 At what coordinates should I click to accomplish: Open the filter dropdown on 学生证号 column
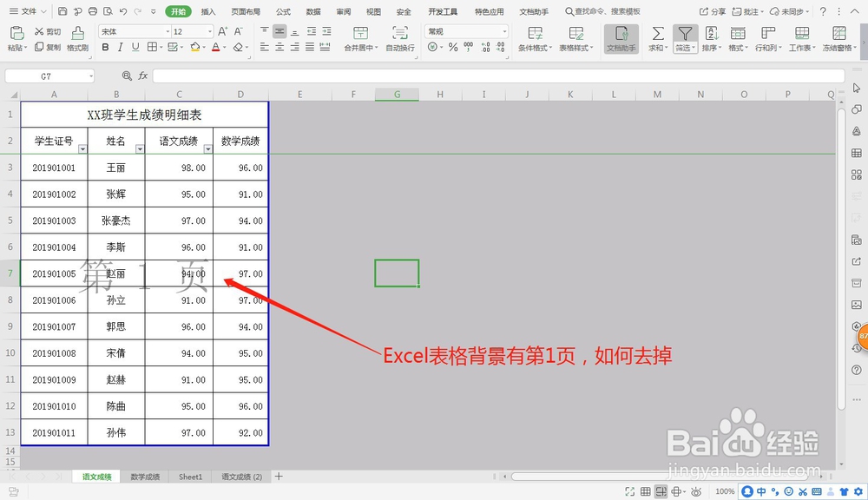[82, 149]
